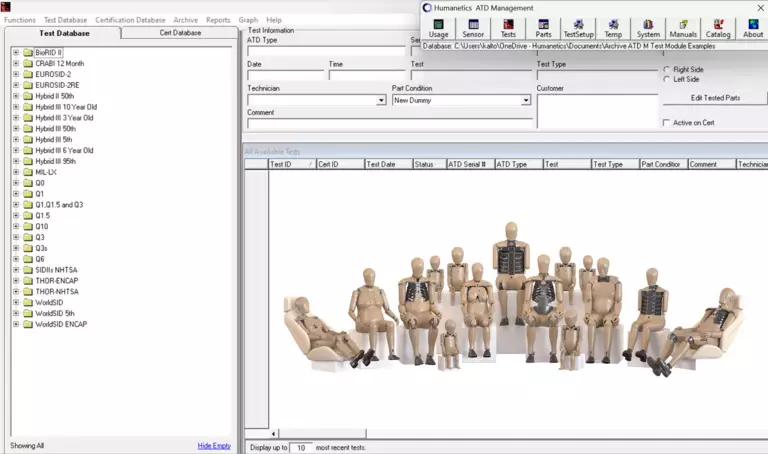Viewport: 768px width, 454px height.
Task: Select the Hybrid III 95th tree item
Action: click(x=55, y=161)
